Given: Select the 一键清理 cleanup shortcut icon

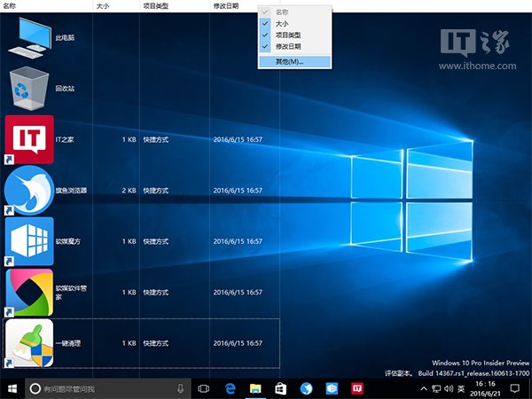Looking at the screenshot, I should pyautogui.click(x=29, y=342).
